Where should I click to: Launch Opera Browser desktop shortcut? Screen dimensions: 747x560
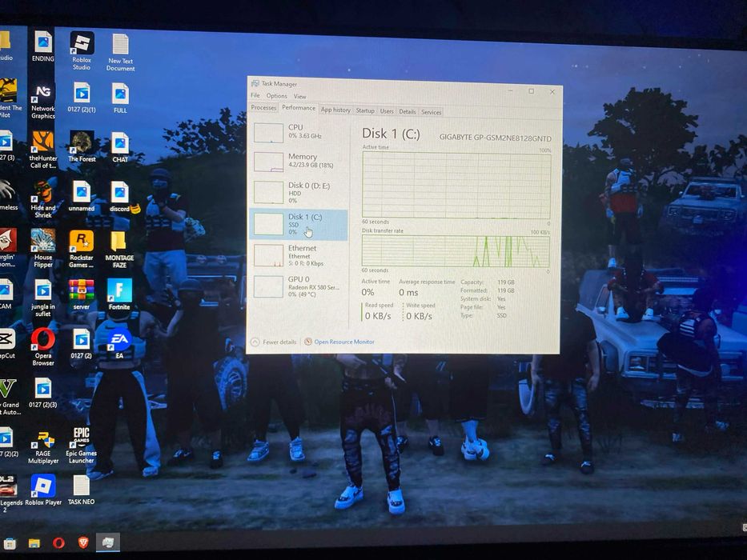point(43,347)
